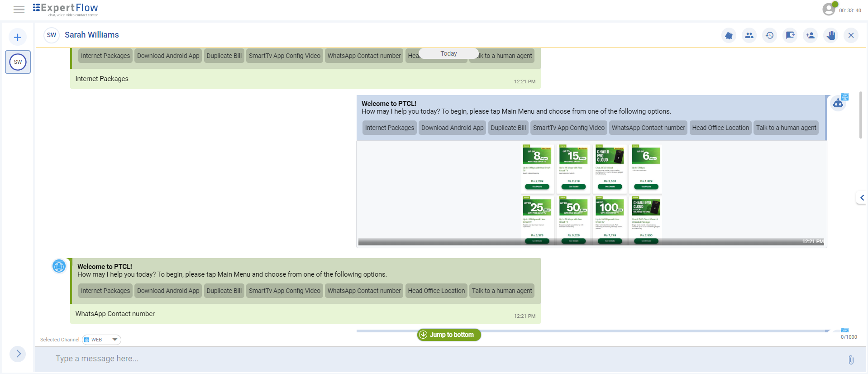Screen dimensions: 868x374
Task: Open the wrap-up tags icon
Action: tap(729, 35)
